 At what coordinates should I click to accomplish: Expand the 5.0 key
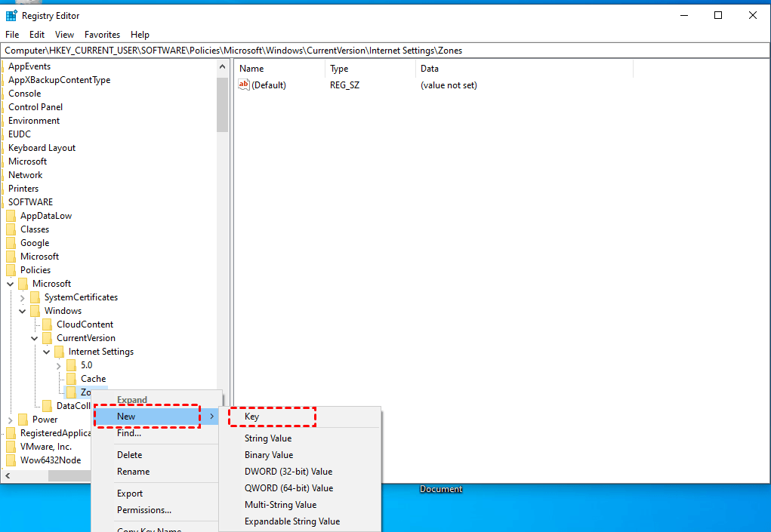[58, 365]
